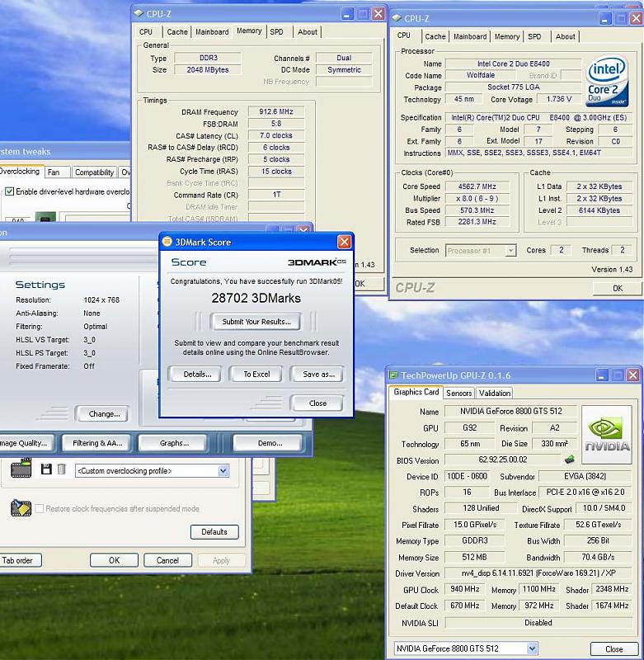Click the Resolution 1024 x 768 setting text

tap(101, 300)
